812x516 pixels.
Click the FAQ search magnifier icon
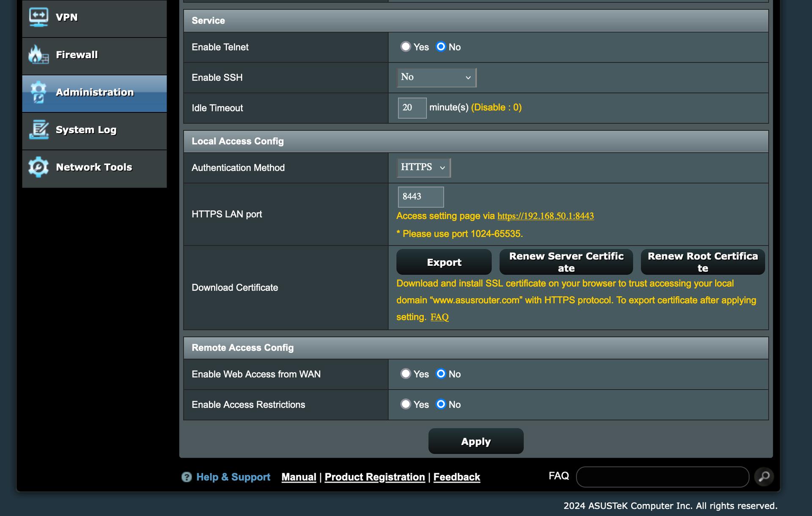point(764,477)
